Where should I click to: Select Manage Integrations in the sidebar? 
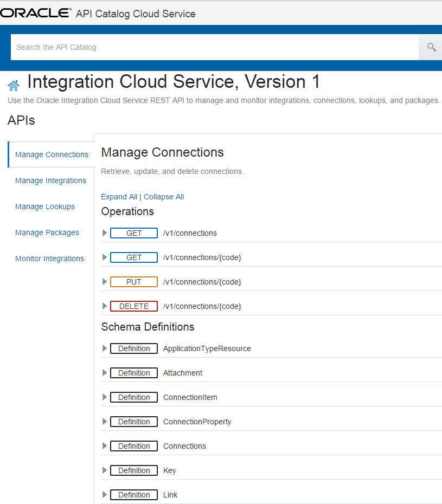coord(50,180)
